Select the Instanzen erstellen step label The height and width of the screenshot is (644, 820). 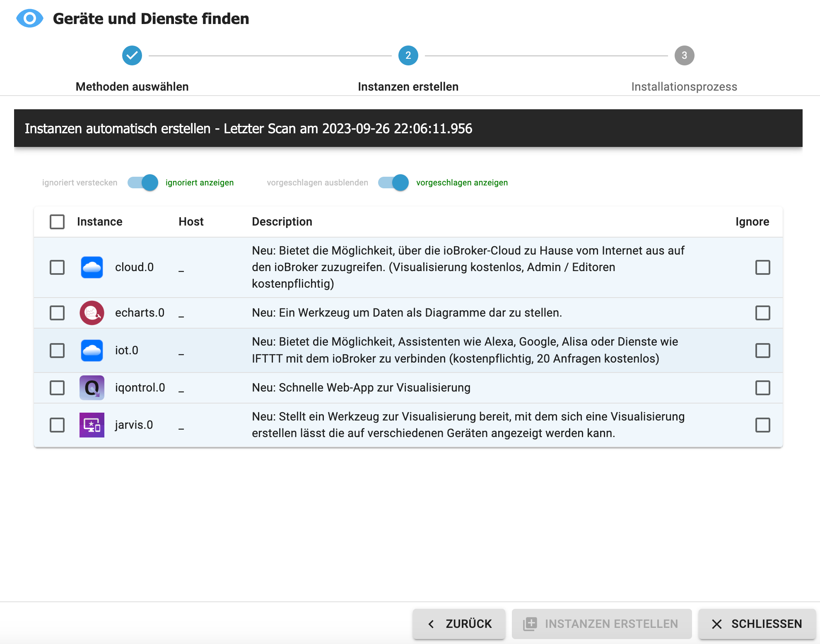coord(408,87)
